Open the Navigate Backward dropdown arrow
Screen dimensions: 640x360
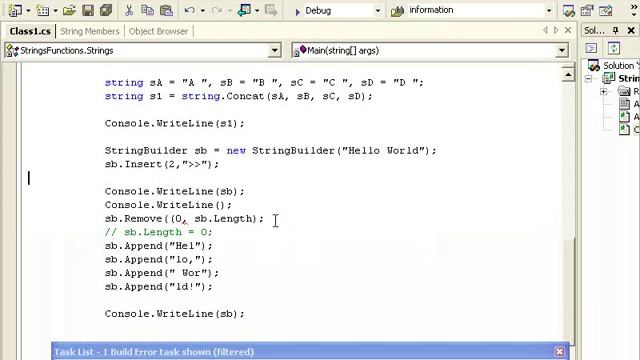tap(257, 11)
